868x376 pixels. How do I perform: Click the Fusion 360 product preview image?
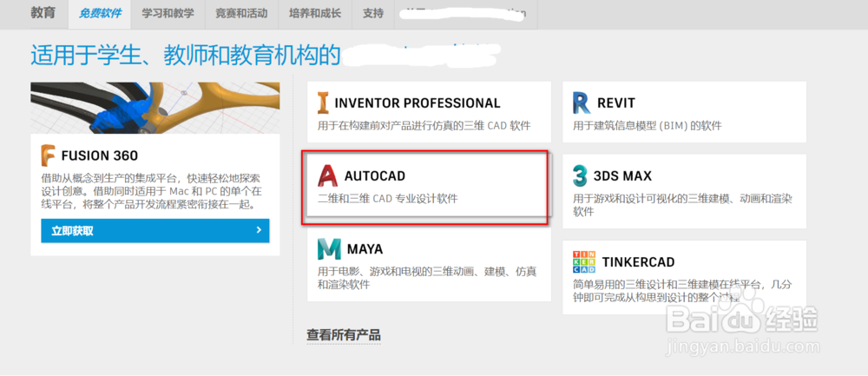point(155,108)
